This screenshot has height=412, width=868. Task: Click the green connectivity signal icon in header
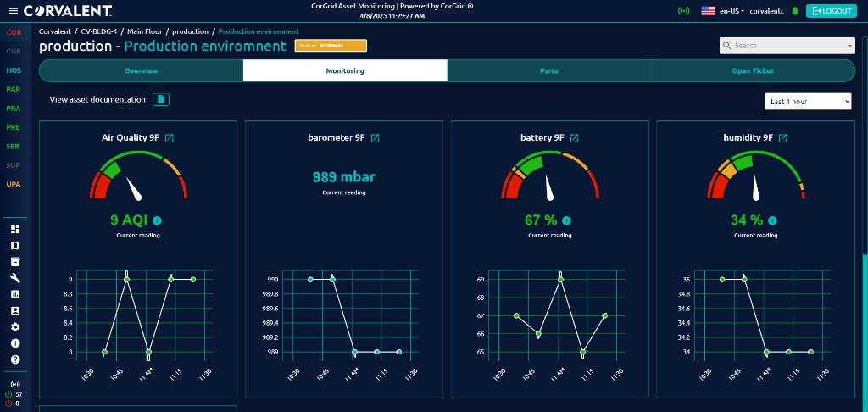click(684, 11)
